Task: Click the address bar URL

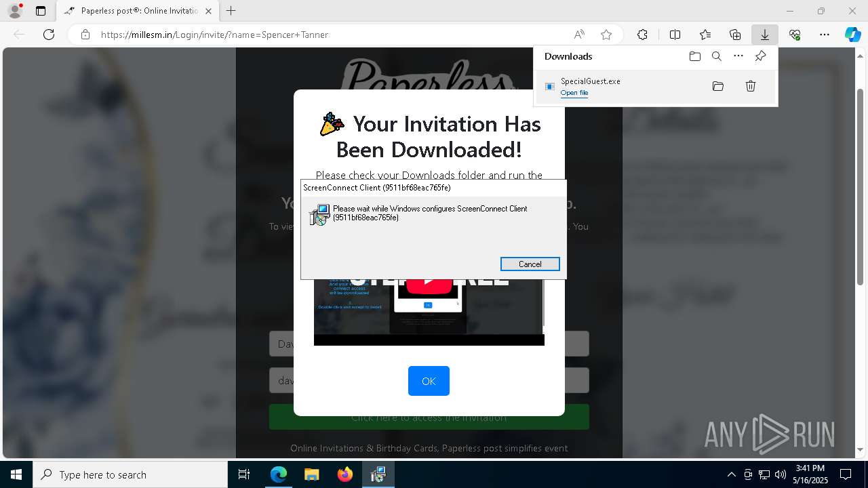Action: point(215,35)
